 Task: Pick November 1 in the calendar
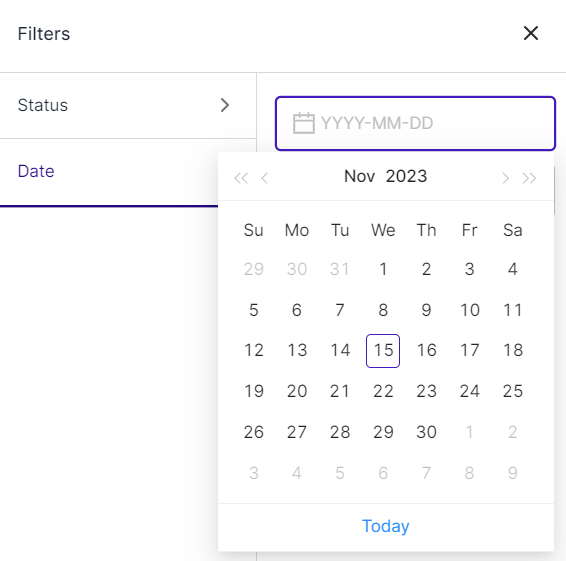click(x=383, y=269)
